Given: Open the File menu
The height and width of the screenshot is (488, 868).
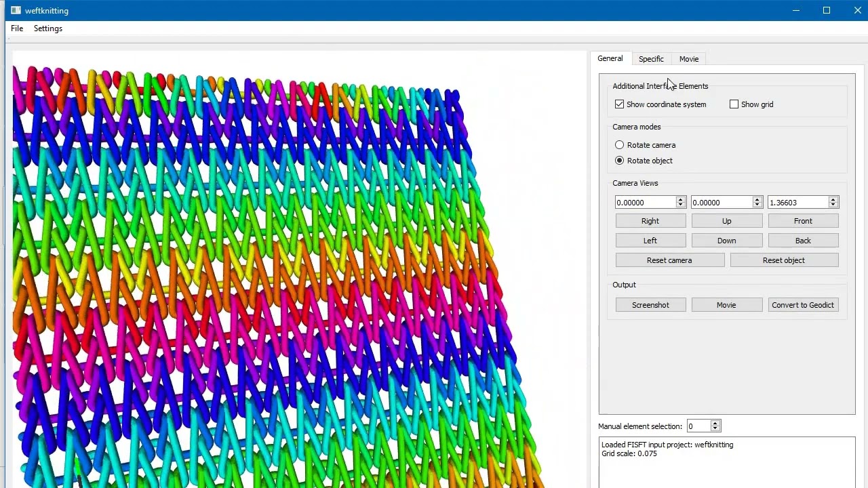Looking at the screenshot, I should click(17, 28).
